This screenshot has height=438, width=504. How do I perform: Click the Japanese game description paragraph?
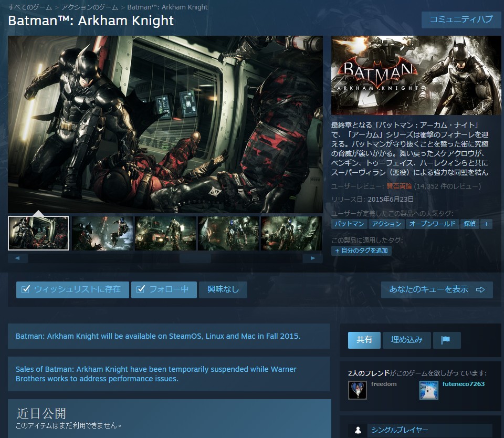tap(410, 149)
